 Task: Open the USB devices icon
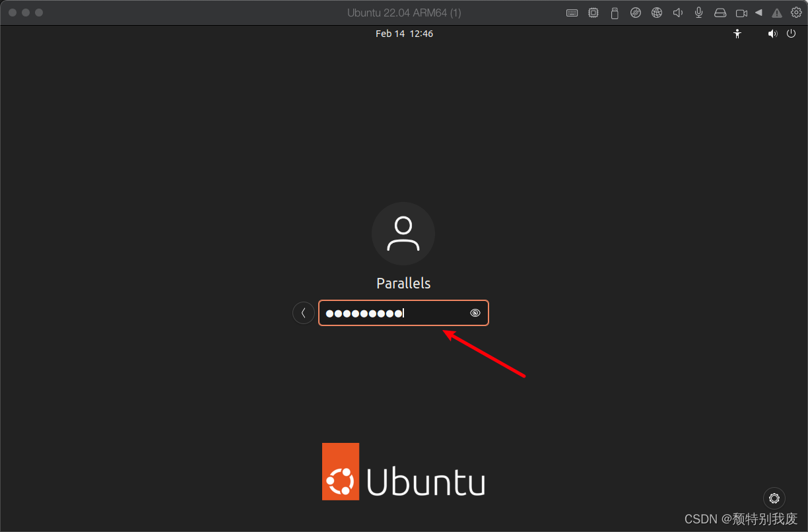(x=615, y=13)
